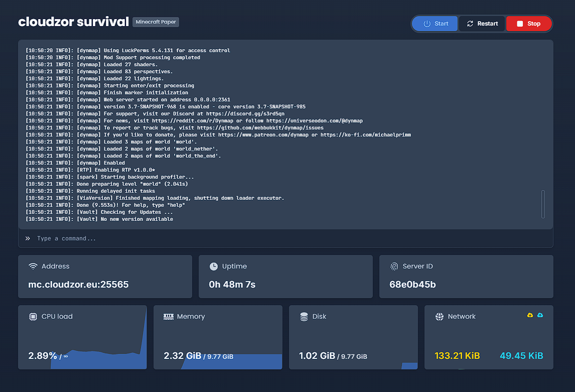Click the server ID 68e0b45b
The width and height of the screenshot is (575, 392).
[x=412, y=285]
